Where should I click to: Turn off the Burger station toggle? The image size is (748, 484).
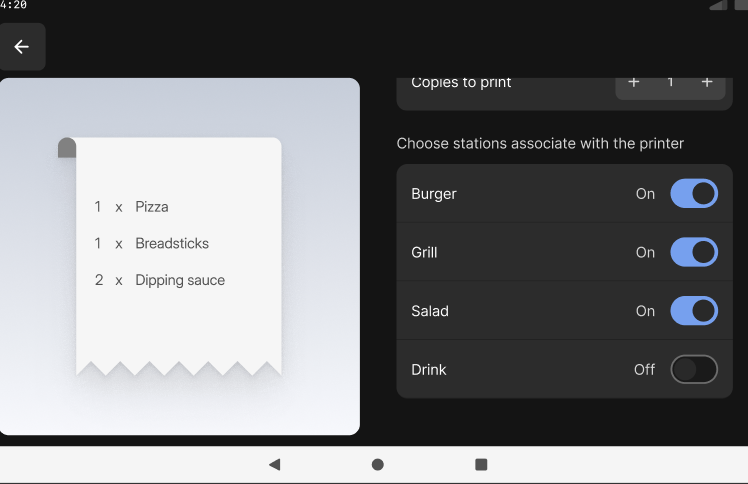click(694, 194)
